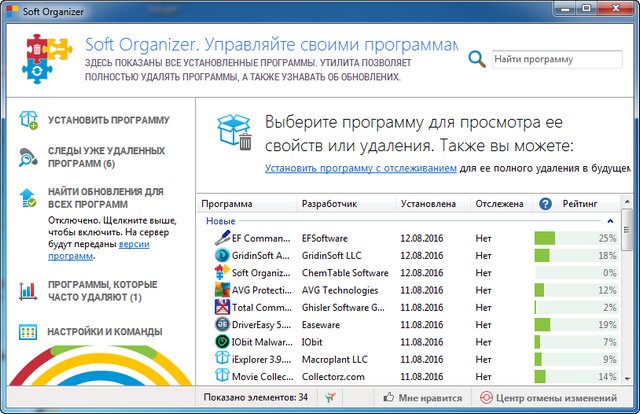Click the install program box icon in sidebar
This screenshot has width=640, height=414.
click(x=28, y=121)
